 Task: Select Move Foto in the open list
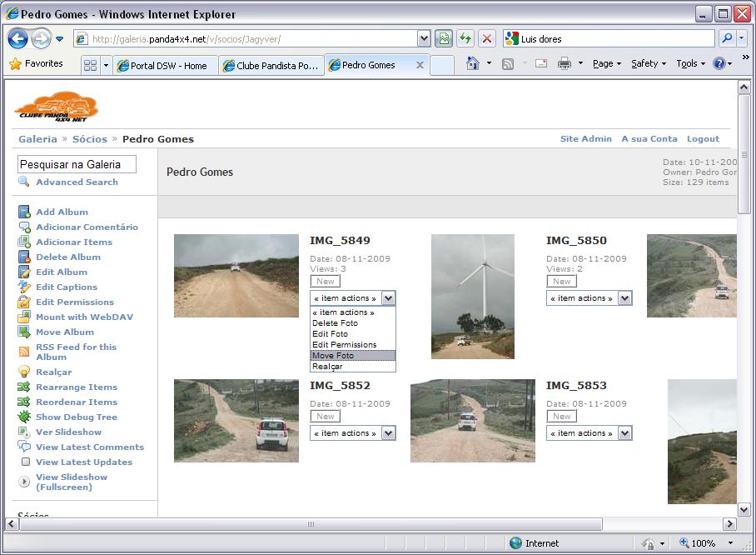coord(353,356)
